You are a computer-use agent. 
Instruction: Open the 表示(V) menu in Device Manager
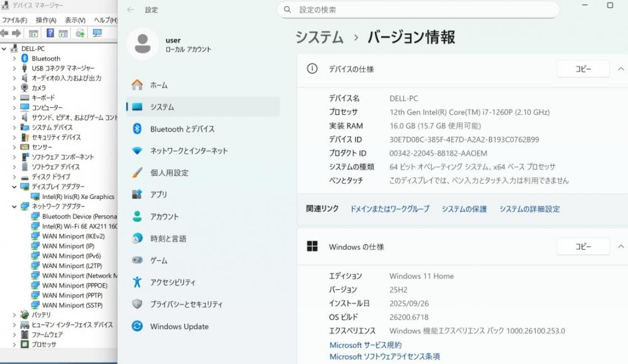click(75, 20)
